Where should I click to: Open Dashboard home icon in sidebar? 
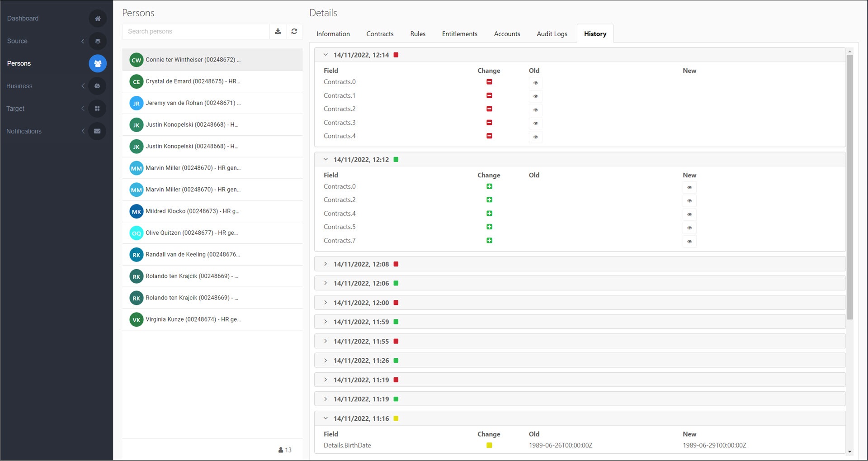point(98,19)
